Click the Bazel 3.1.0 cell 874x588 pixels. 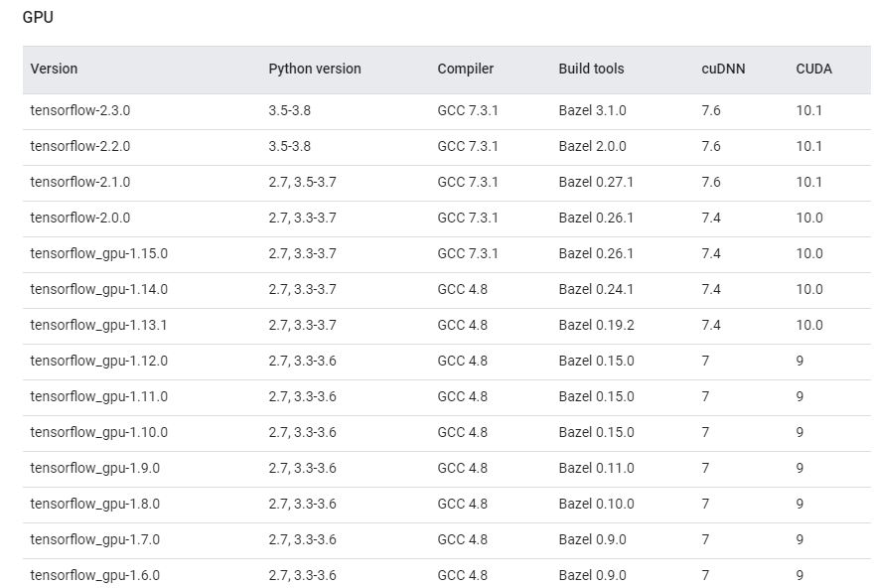coord(593,110)
